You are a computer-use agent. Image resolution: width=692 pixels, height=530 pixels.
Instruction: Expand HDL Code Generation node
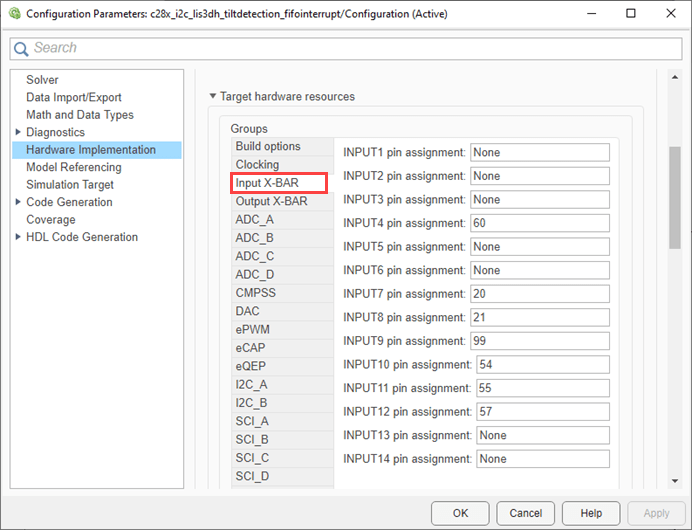click(x=18, y=237)
